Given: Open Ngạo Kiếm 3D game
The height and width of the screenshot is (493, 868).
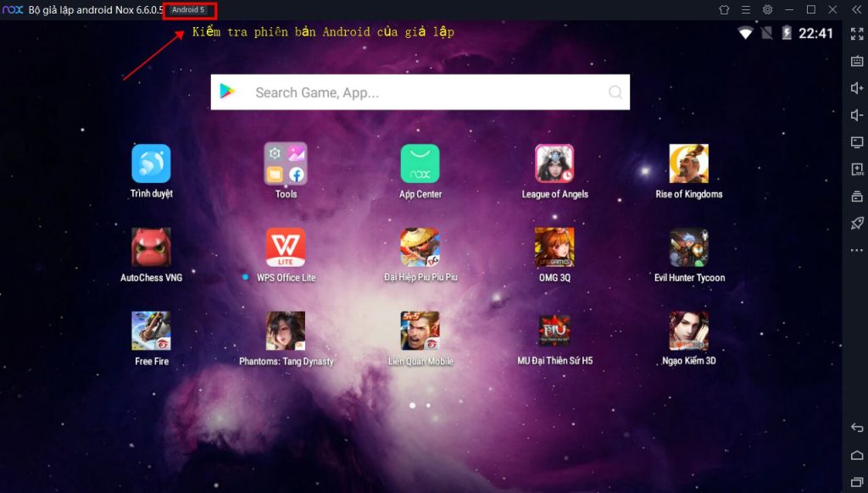Looking at the screenshot, I should coord(688,331).
